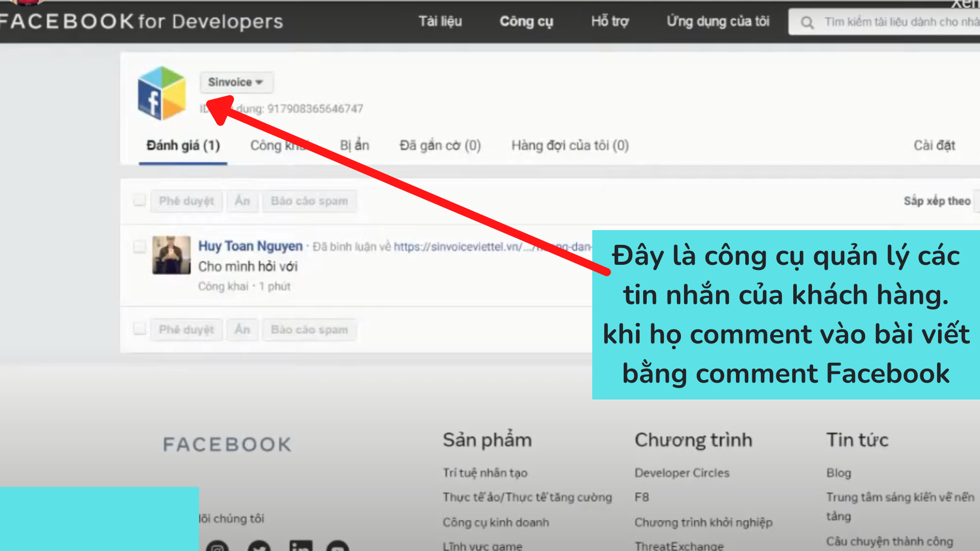Click the bottom Báo cáo spam button

309,330
